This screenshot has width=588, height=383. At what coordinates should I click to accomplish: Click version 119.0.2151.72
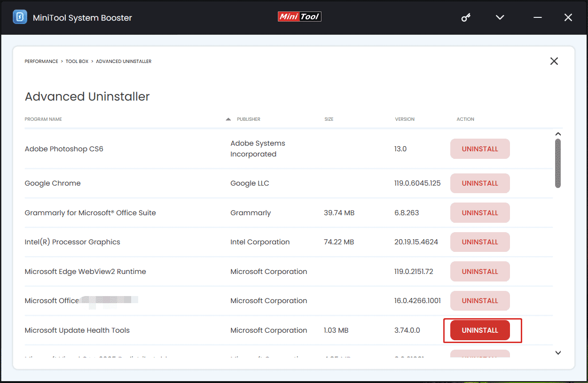414,272
